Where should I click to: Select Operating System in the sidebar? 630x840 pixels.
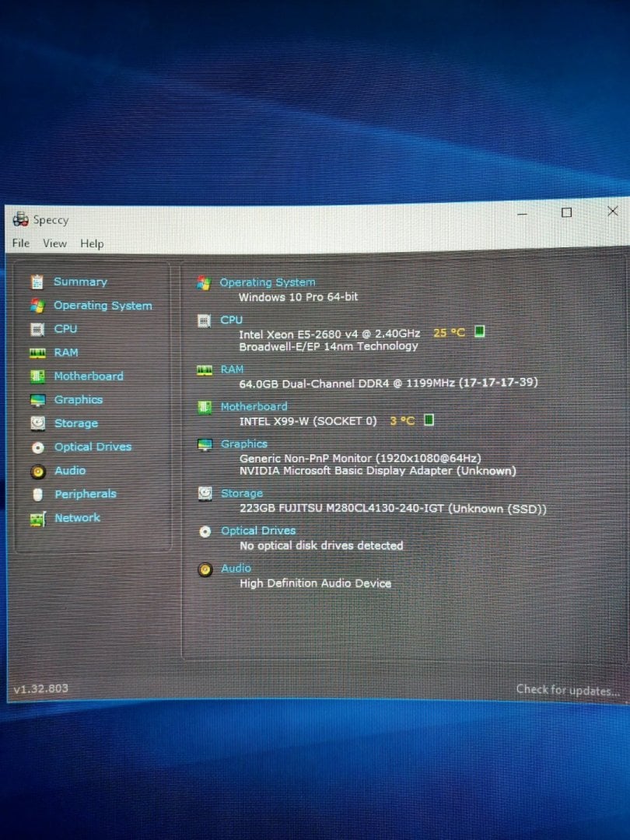(103, 306)
